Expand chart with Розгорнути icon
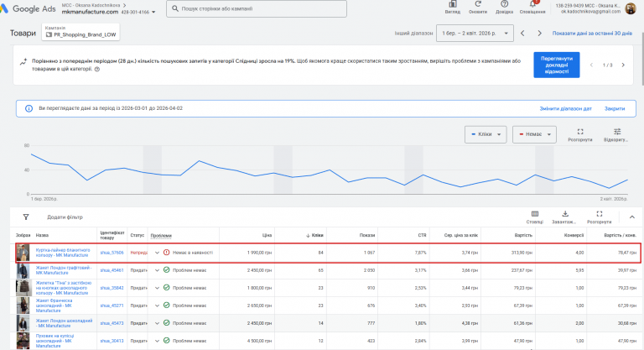 pyautogui.click(x=579, y=133)
